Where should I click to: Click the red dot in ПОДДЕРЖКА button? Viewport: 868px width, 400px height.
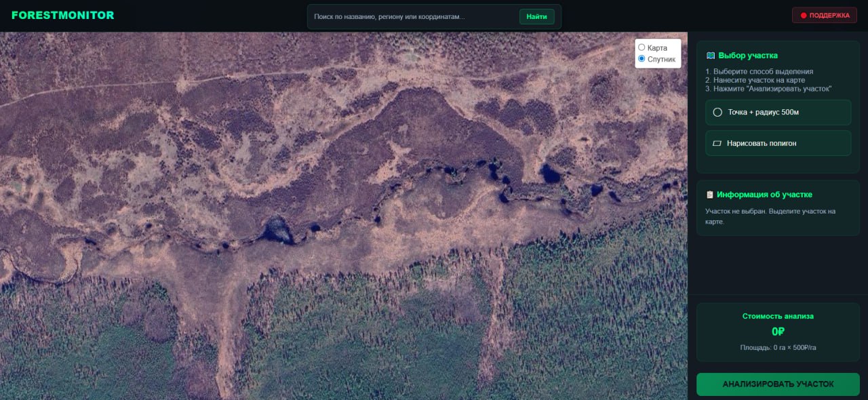[x=804, y=16]
